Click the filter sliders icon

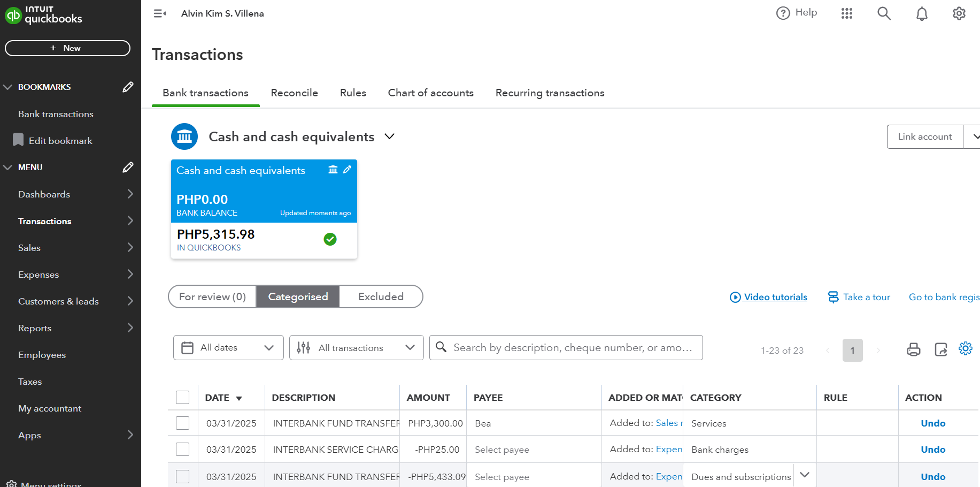coord(304,348)
